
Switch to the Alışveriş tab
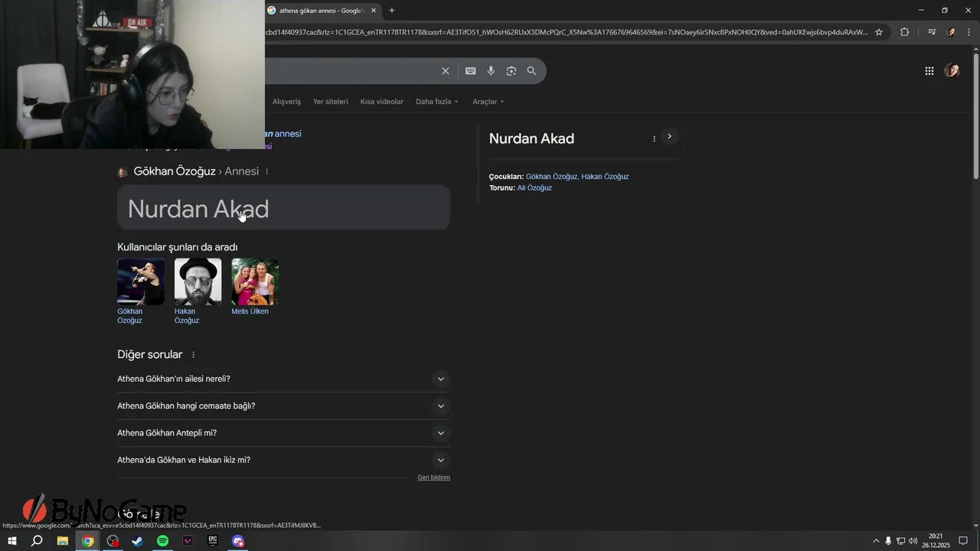287,102
